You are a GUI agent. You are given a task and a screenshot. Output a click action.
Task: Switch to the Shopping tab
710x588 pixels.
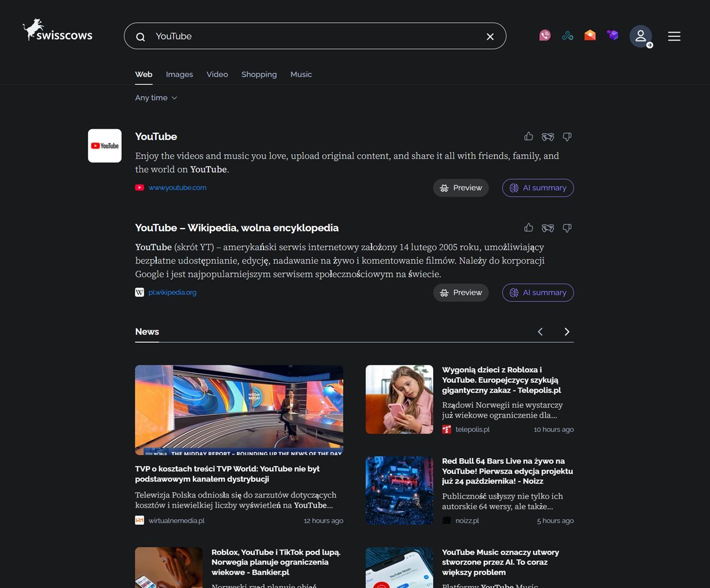[x=259, y=74]
